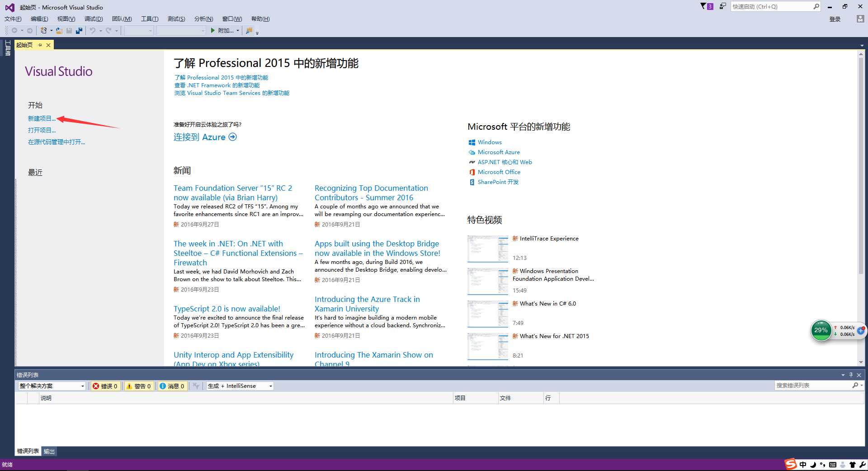Switch to the 输出 tab
Image resolution: width=868 pixels, height=471 pixels.
tap(49, 451)
